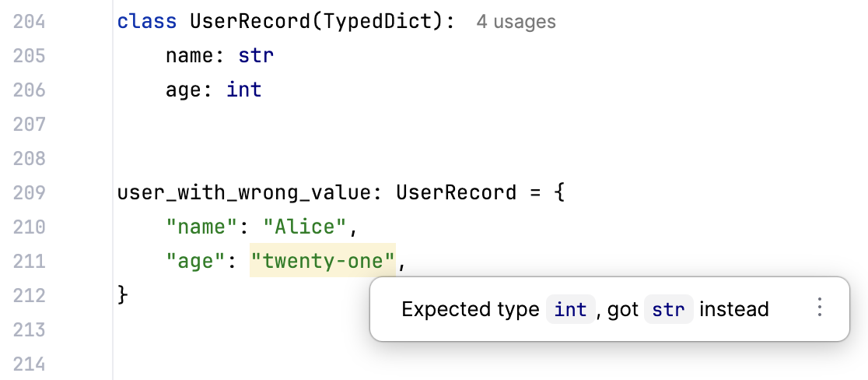Viewport: 868px width, 380px height.
Task: Click the str badge in the tooltip
Action: (669, 309)
